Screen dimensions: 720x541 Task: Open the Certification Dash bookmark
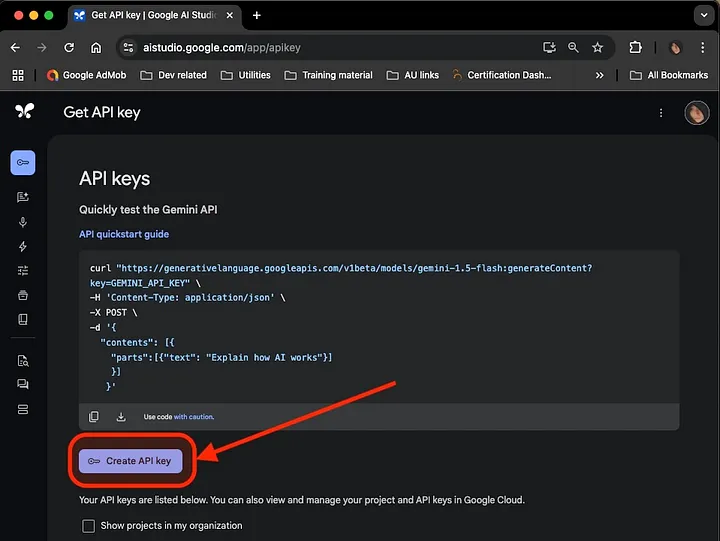(502, 75)
